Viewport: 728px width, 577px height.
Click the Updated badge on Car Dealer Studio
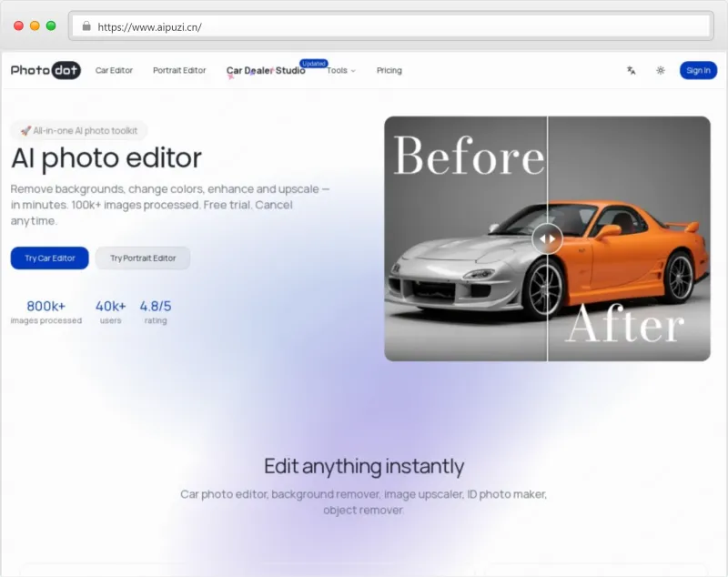click(314, 64)
